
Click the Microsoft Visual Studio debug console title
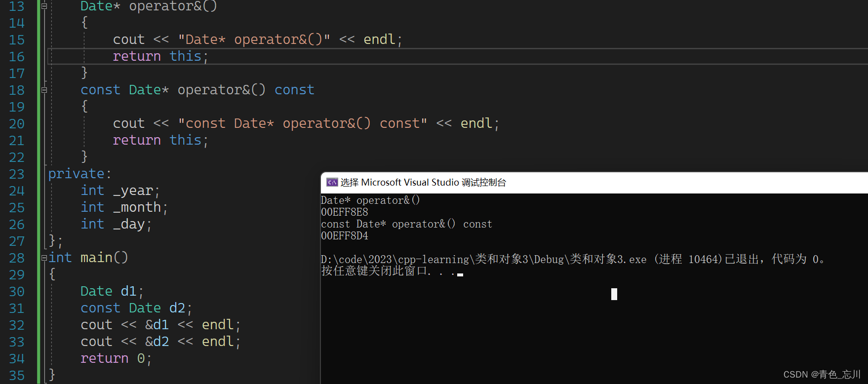point(423,183)
